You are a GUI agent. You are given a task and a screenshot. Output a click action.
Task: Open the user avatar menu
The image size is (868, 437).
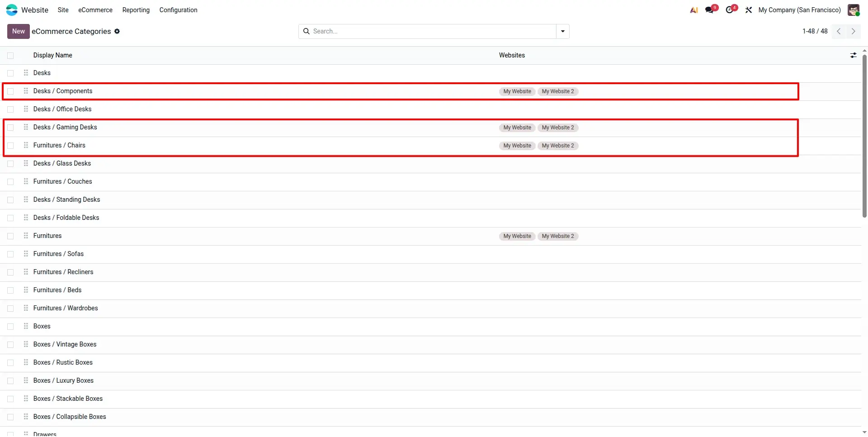point(853,10)
